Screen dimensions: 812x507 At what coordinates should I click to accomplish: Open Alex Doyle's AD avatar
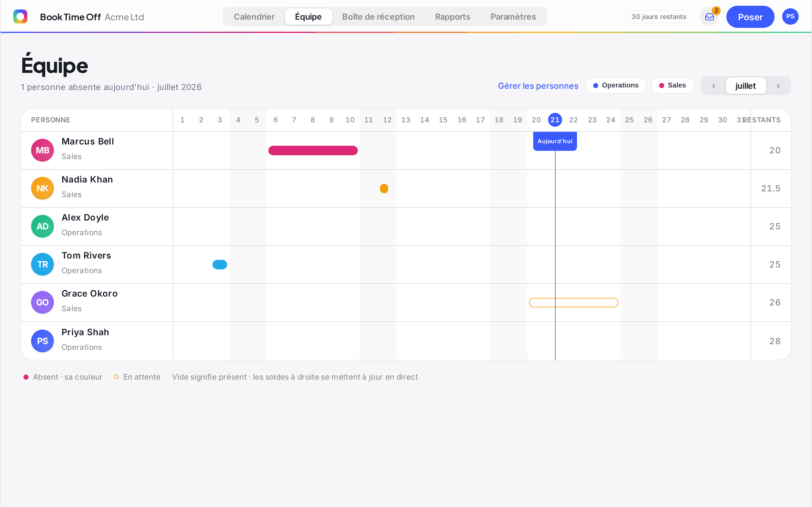pyautogui.click(x=43, y=226)
